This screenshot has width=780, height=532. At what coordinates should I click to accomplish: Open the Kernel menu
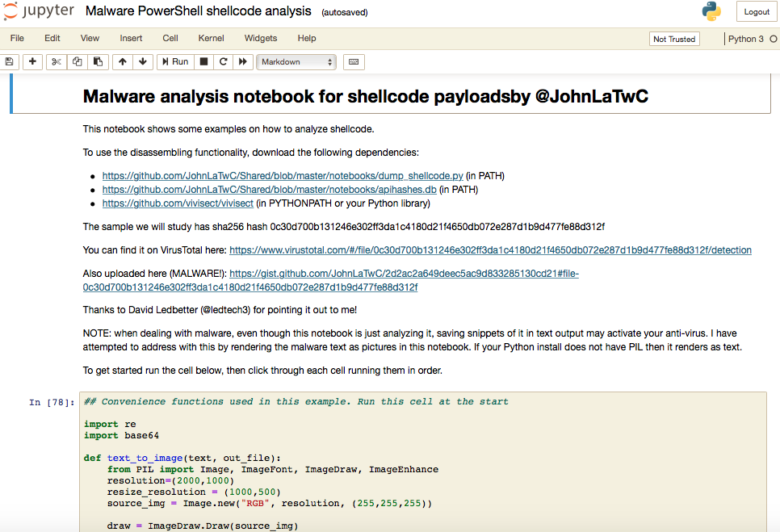pyautogui.click(x=211, y=38)
